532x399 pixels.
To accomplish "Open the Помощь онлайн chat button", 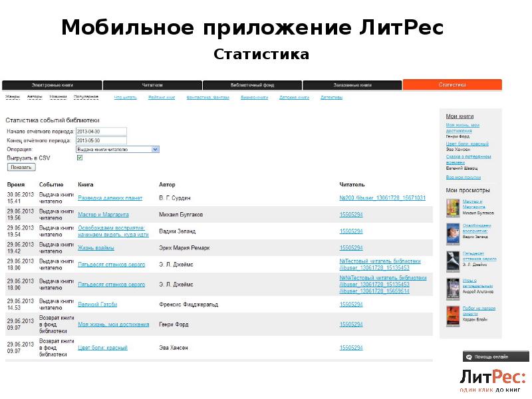I will [495, 356].
